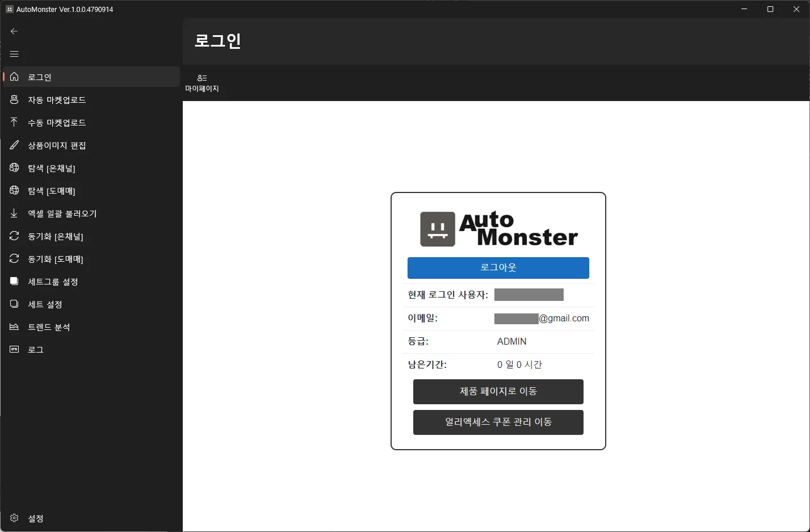Image resolution: width=810 pixels, height=532 pixels.
Task: Open 동기화 [온채널] label
Action: (56, 236)
